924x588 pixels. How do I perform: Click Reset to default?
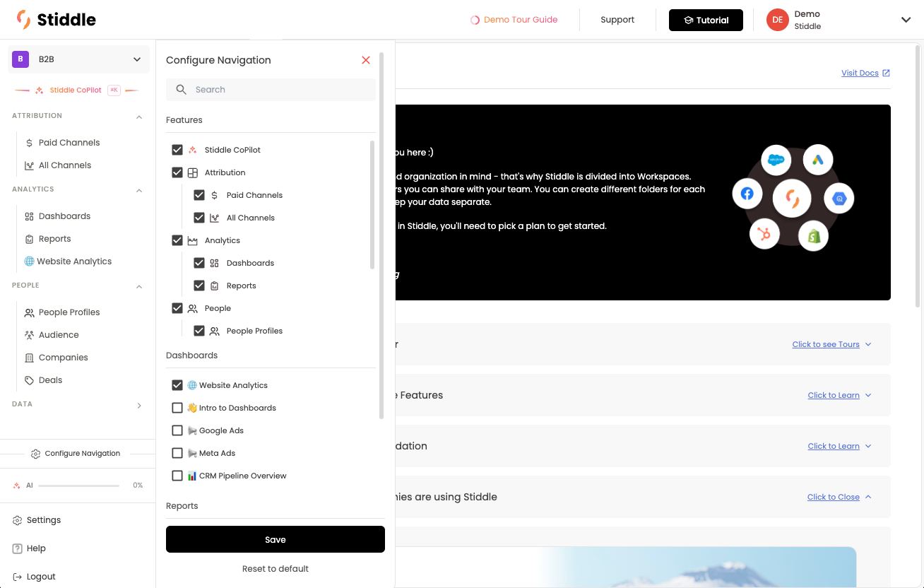276,569
